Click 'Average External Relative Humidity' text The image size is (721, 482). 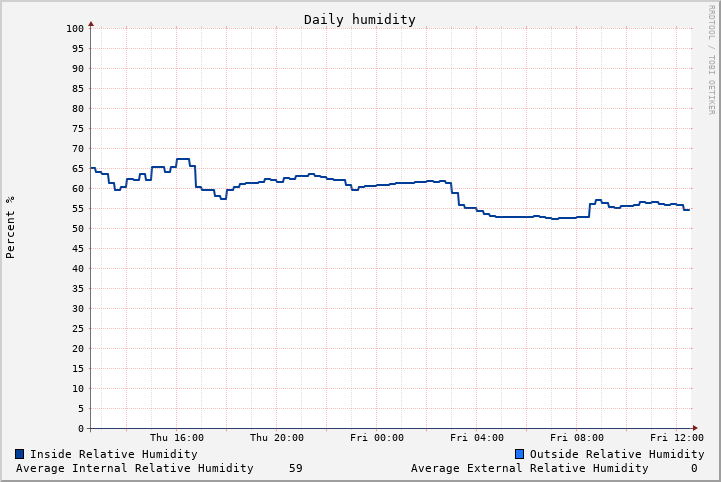530,468
